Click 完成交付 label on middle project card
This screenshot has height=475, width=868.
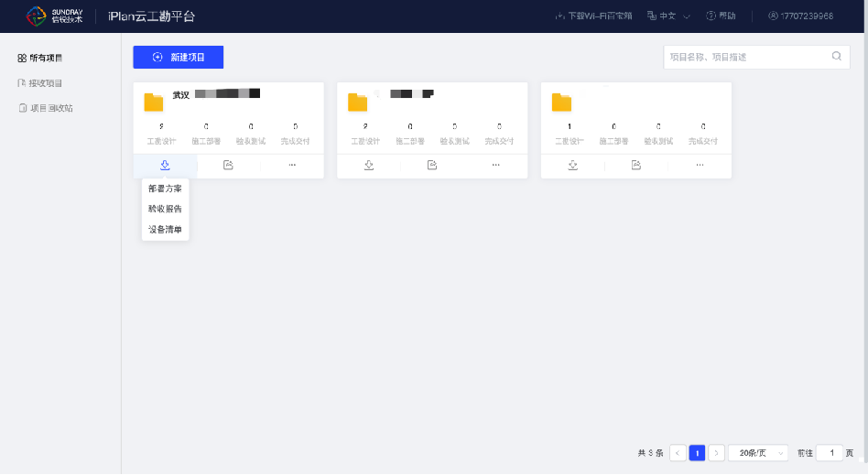tap(499, 141)
